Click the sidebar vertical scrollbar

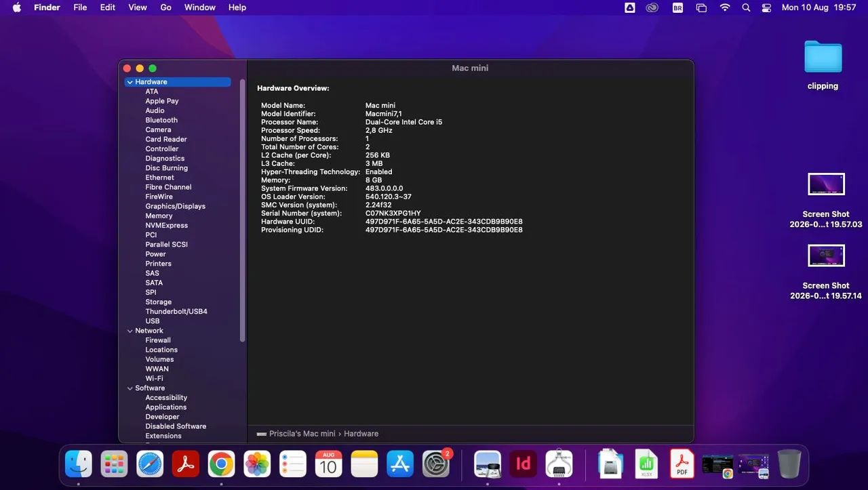(242, 210)
